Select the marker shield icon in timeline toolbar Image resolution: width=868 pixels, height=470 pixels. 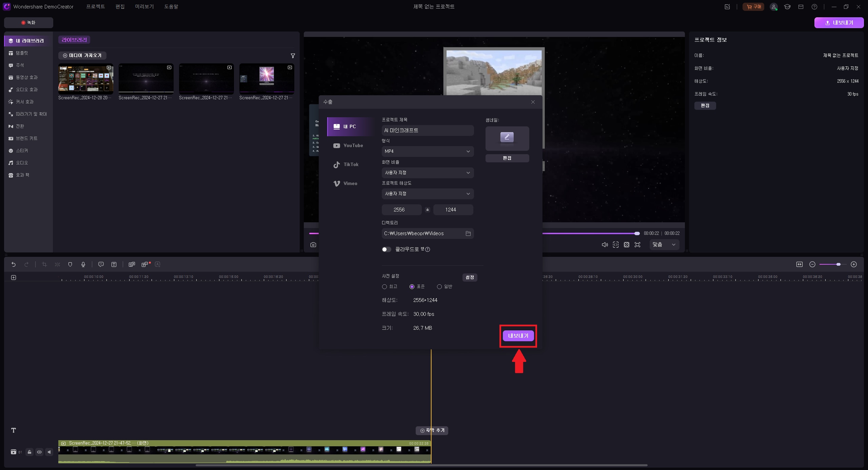click(70, 264)
